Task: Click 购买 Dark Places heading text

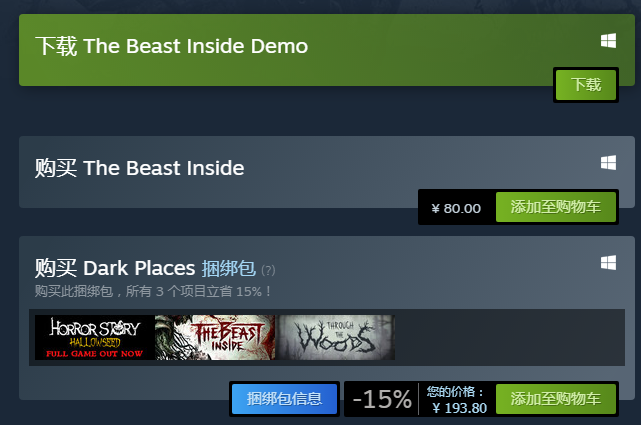Action: coord(115,268)
